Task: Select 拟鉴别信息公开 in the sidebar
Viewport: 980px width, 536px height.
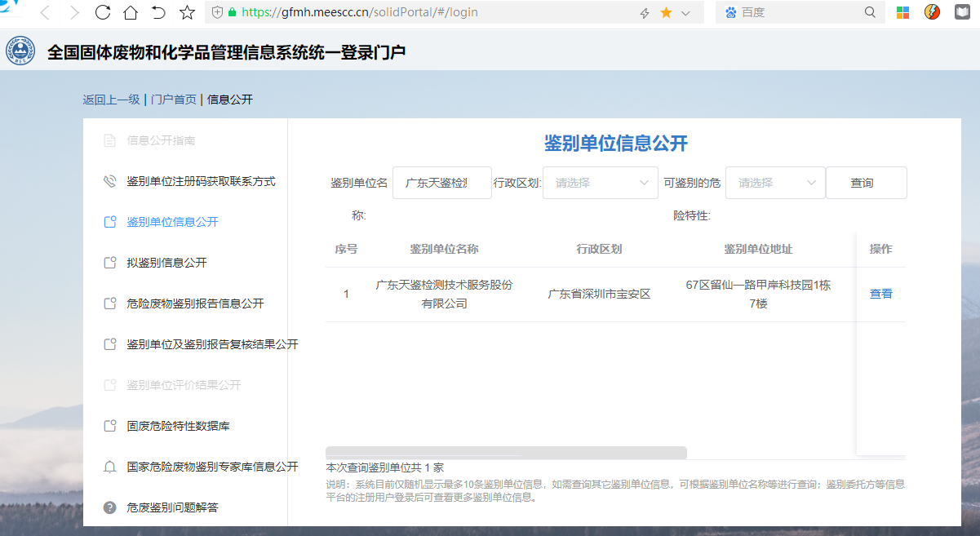Action: (166, 263)
